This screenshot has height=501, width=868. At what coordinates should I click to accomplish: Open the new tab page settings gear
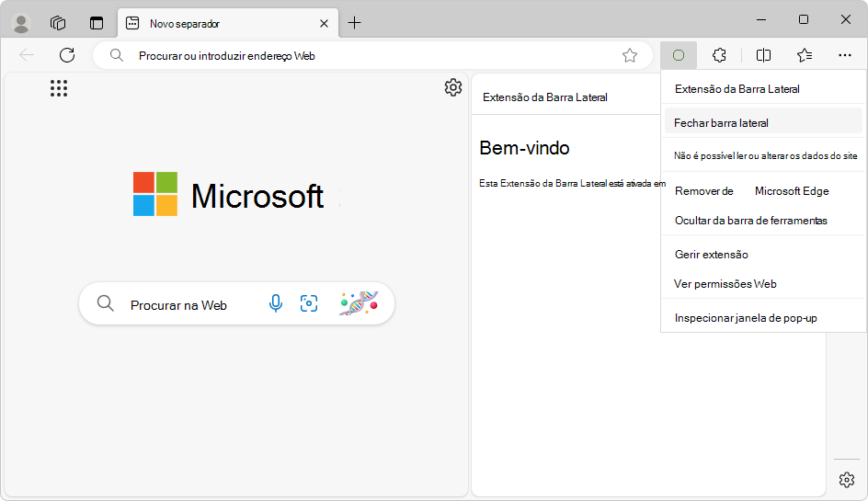[x=452, y=87]
